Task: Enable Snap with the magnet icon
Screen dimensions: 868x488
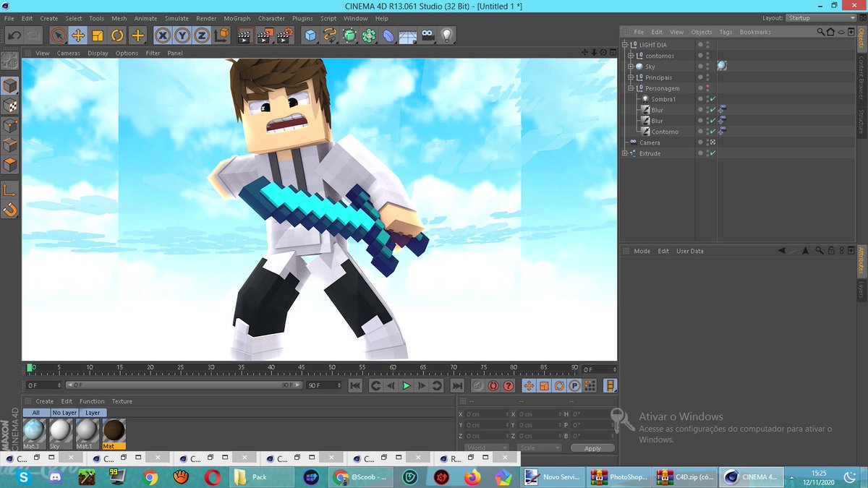Action: [x=10, y=210]
